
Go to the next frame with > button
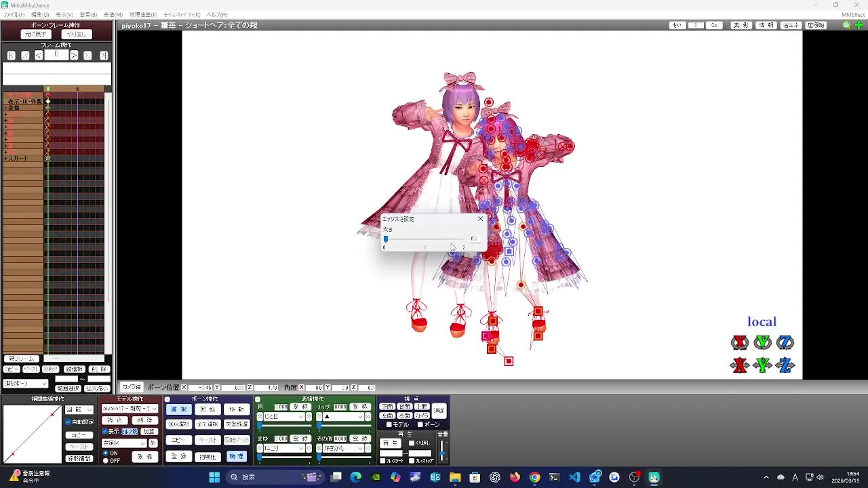pos(74,56)
